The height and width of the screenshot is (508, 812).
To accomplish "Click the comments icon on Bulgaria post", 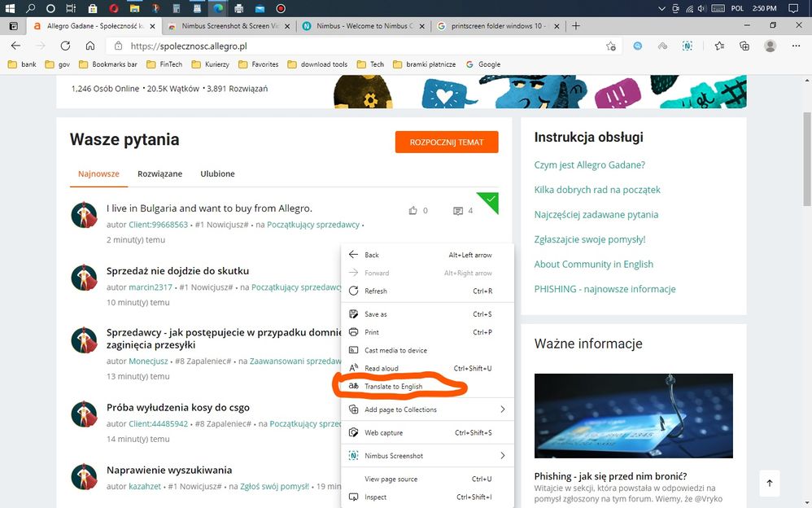I will tap(458, 211).
